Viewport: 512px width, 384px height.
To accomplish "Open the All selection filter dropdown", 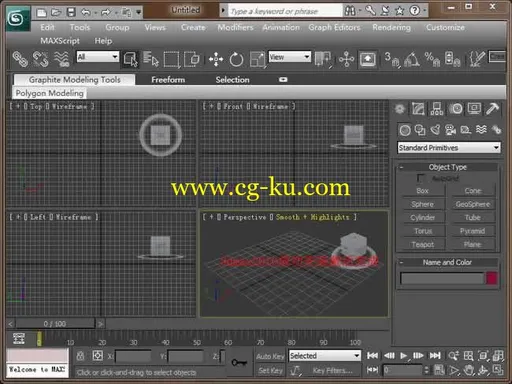I will coord(97,57).
